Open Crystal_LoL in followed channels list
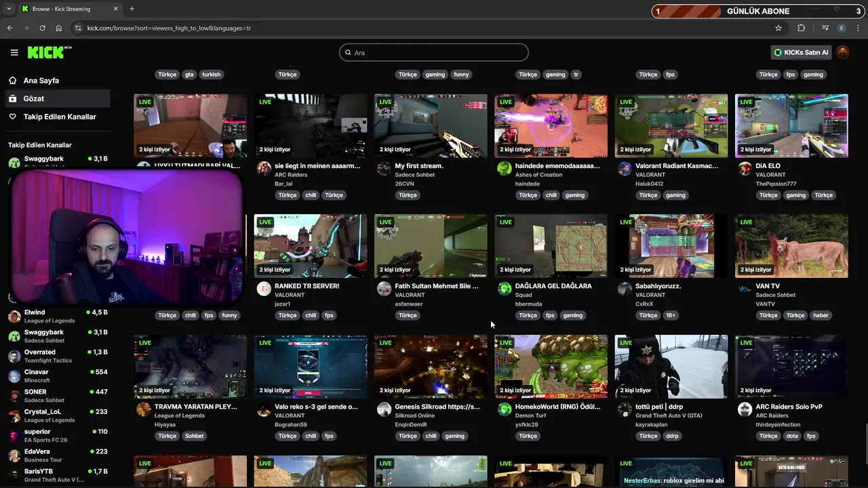The image size is (868, 488). pos(58,415)
